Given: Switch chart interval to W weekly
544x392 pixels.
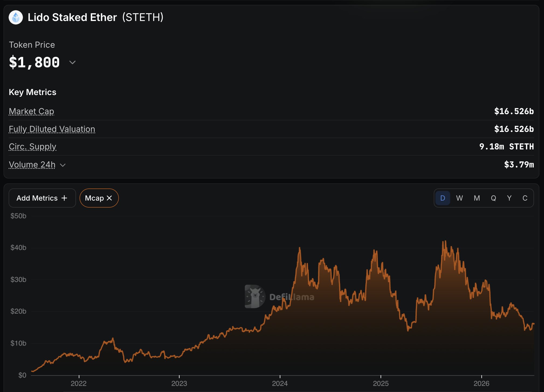Looking at the screenshot, I should tap(459, 198).
